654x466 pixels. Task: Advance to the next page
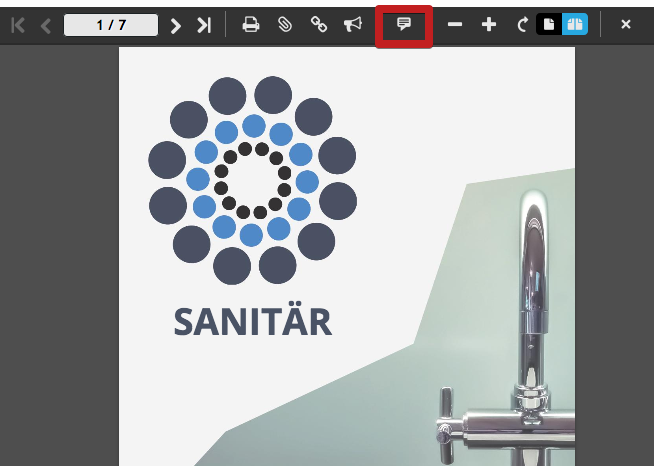(176, 25)
